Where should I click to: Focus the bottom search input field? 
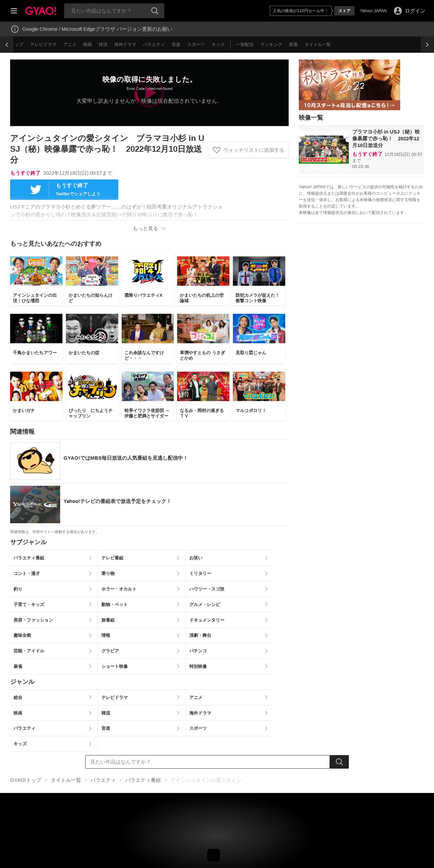tap(207, 762)
